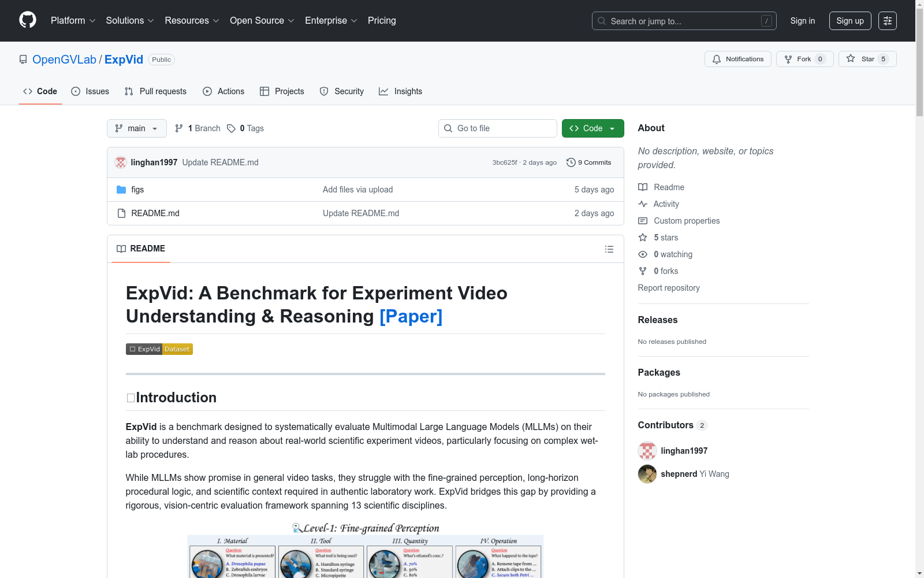Click the page vertical scrollbar
The image size is (924, 578).
[x=919, y=289]
